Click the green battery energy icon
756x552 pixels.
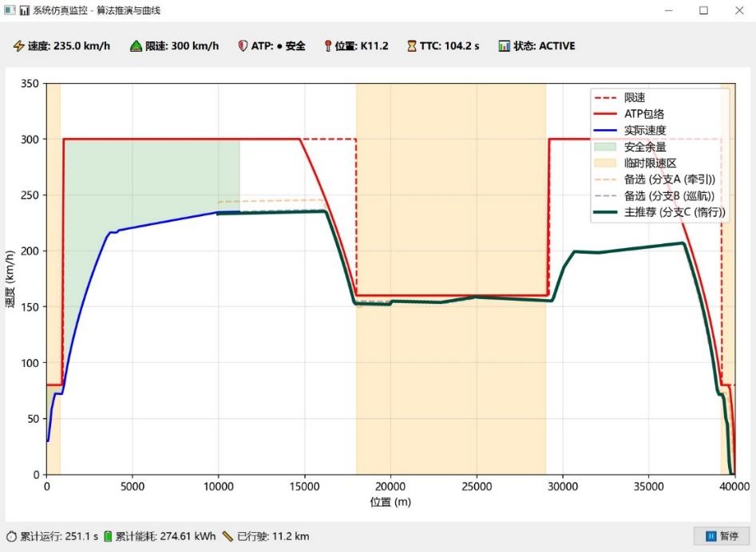pos(108,536)
